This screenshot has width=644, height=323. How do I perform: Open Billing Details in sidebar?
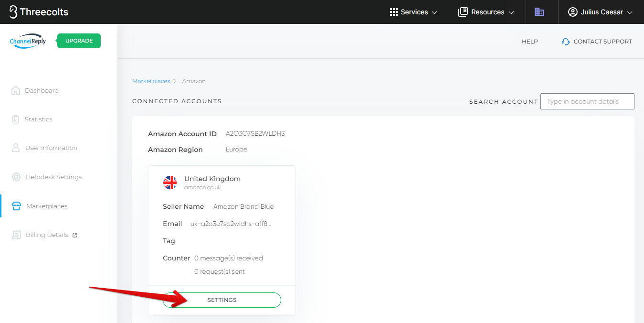(x=47, y=235)
